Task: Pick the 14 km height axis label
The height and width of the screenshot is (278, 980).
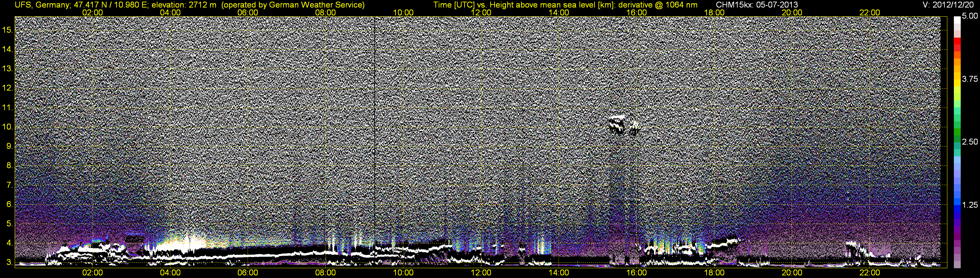Action: coord(8,49)
